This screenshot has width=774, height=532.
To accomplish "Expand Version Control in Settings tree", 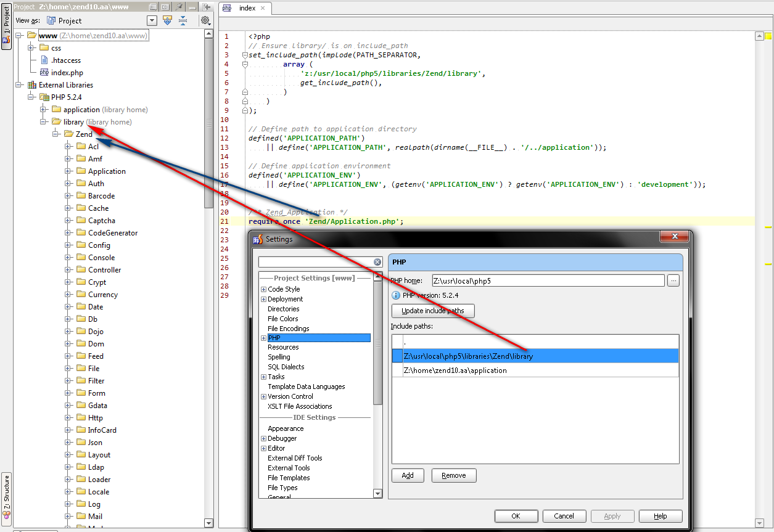I will [263, 396].
